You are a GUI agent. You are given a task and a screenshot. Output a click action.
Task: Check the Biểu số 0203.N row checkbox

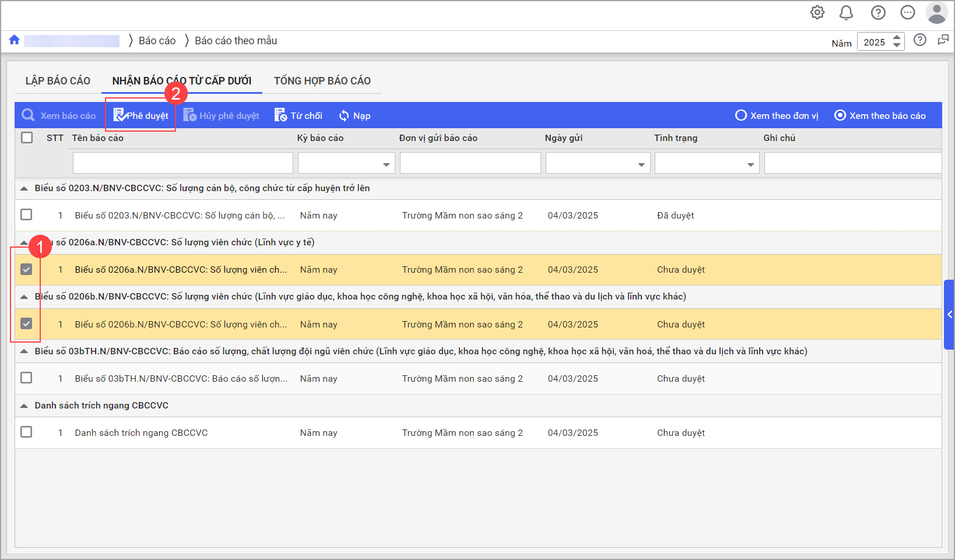[x=26, y=214]
